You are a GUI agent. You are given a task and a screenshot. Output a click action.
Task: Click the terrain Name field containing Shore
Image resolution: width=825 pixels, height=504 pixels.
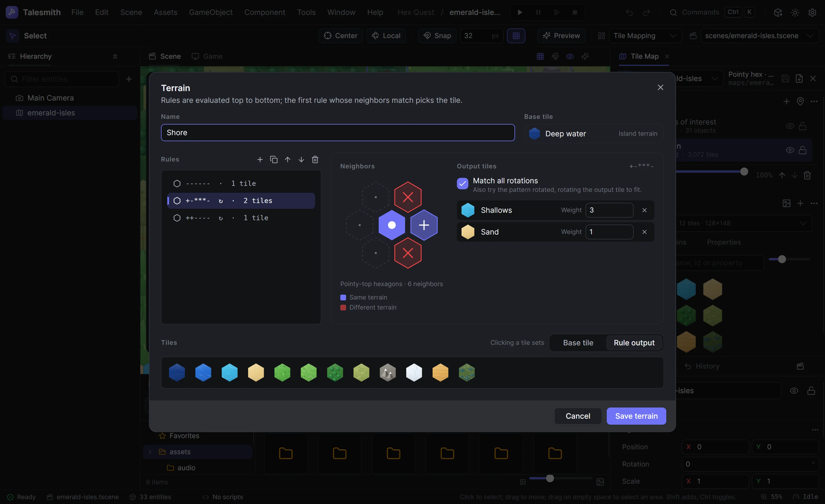(337, 133)
